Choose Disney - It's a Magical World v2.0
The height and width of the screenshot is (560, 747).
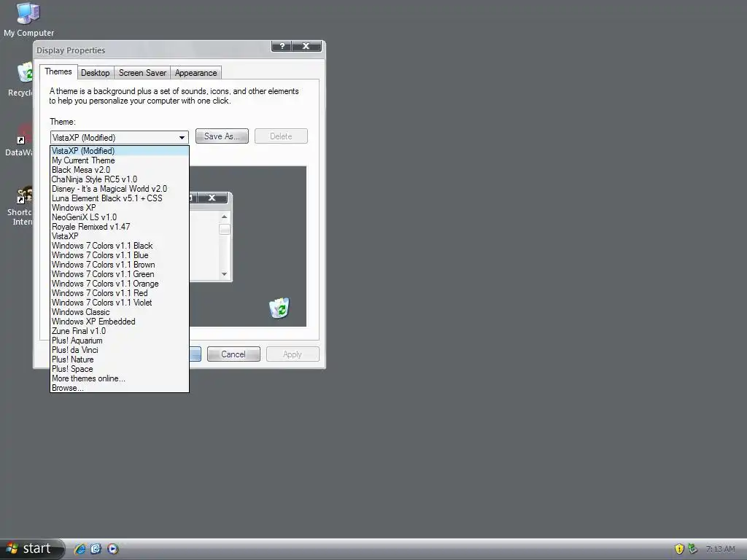120,189
